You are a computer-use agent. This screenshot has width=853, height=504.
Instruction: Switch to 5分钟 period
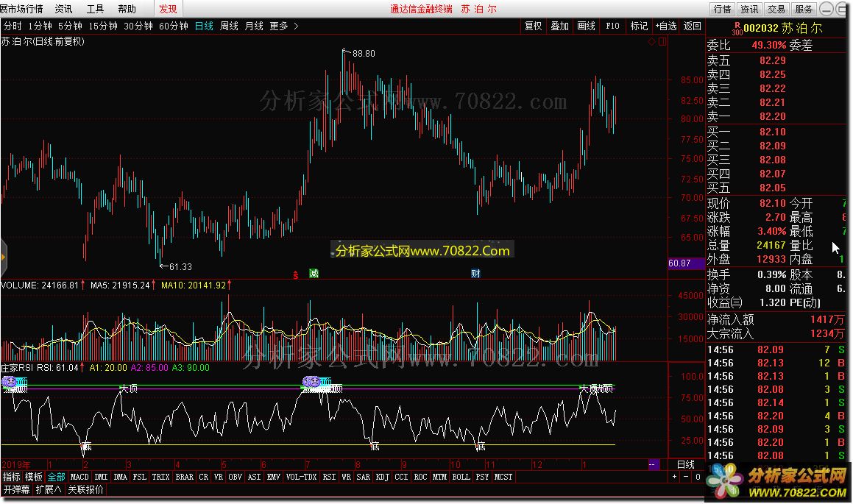click(x=70, y=26)
